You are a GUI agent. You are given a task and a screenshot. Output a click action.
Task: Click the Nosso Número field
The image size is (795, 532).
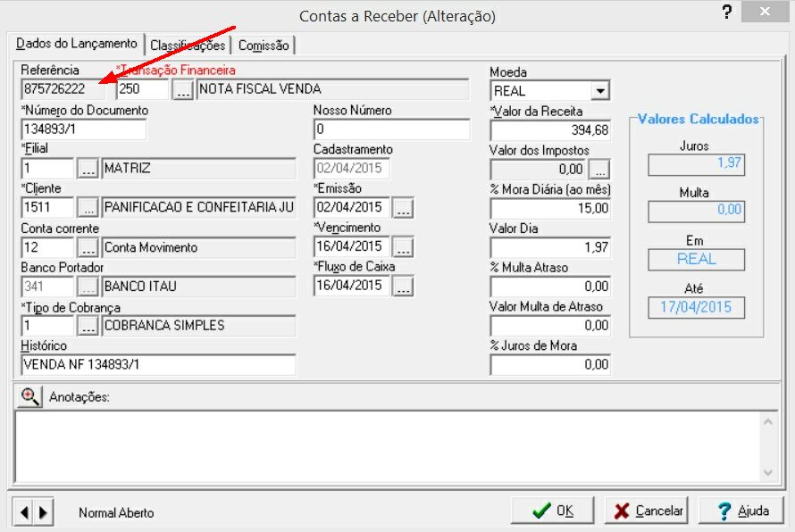coord(391,129)
